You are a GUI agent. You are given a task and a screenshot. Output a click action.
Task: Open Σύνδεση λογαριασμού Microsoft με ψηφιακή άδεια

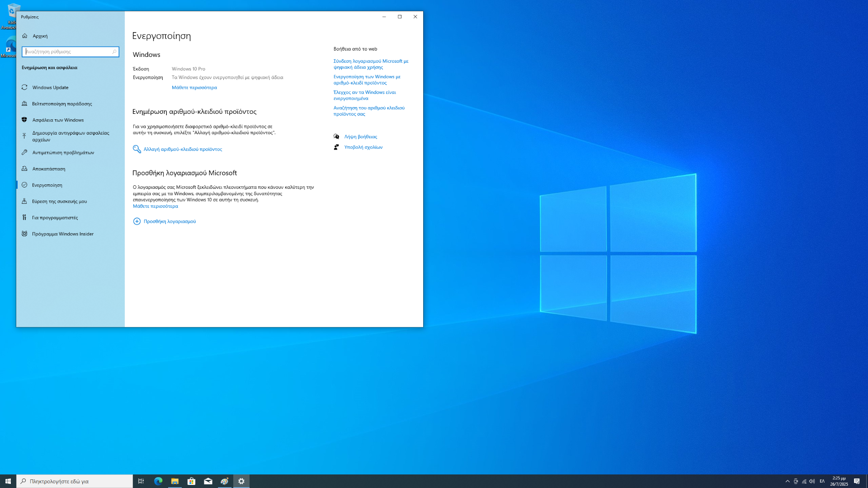pos(371,64)
